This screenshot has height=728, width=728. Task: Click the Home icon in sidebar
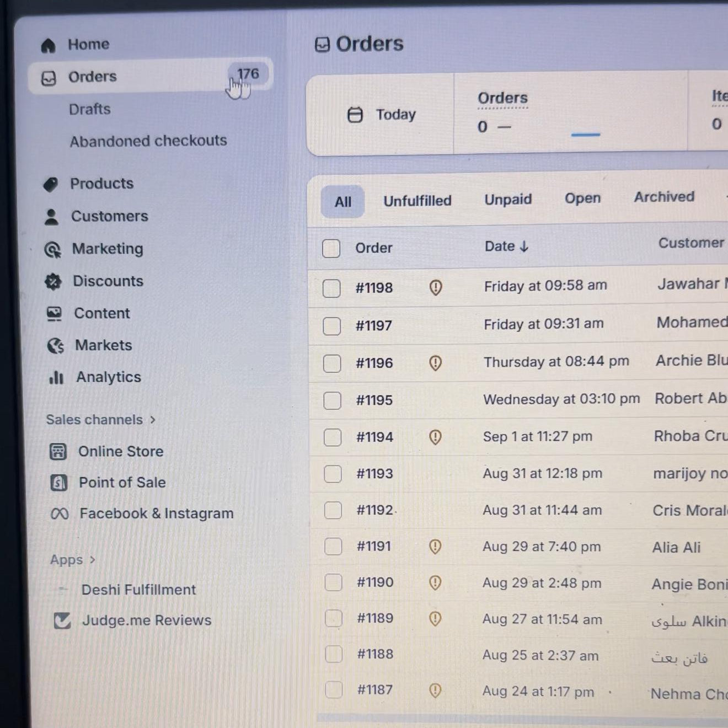tap(49, 45)
